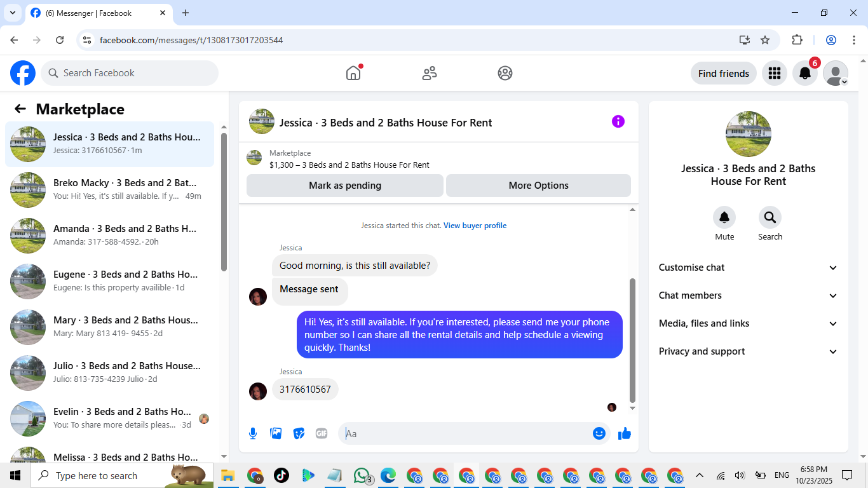Bookmark this page with the star icon
Screen dimensions: 868x488
tap(765, 40)
